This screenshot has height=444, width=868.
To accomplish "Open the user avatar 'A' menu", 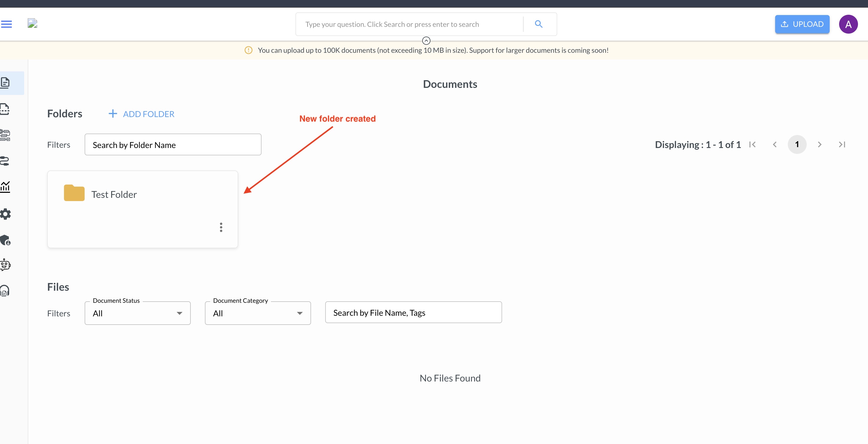I will pyautogui.click(x=848, y=24).
